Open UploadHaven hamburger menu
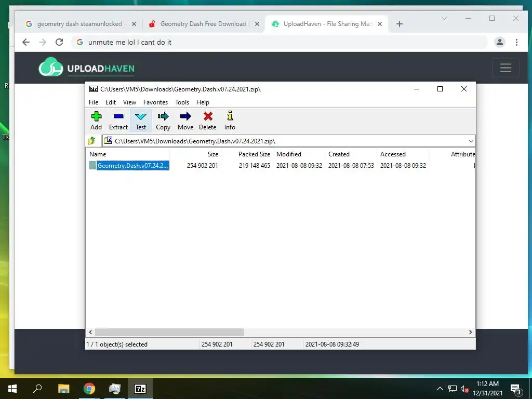Image resolution: width=532 pixels, height=399 pixels. (506, 68)
